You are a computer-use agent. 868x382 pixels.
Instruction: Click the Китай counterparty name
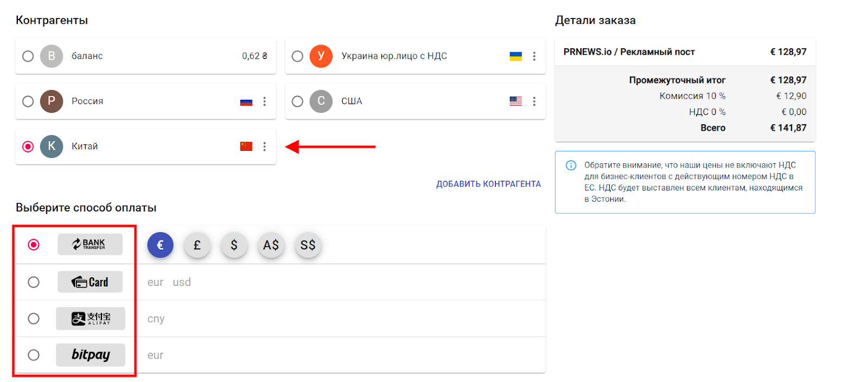point(85,146)
